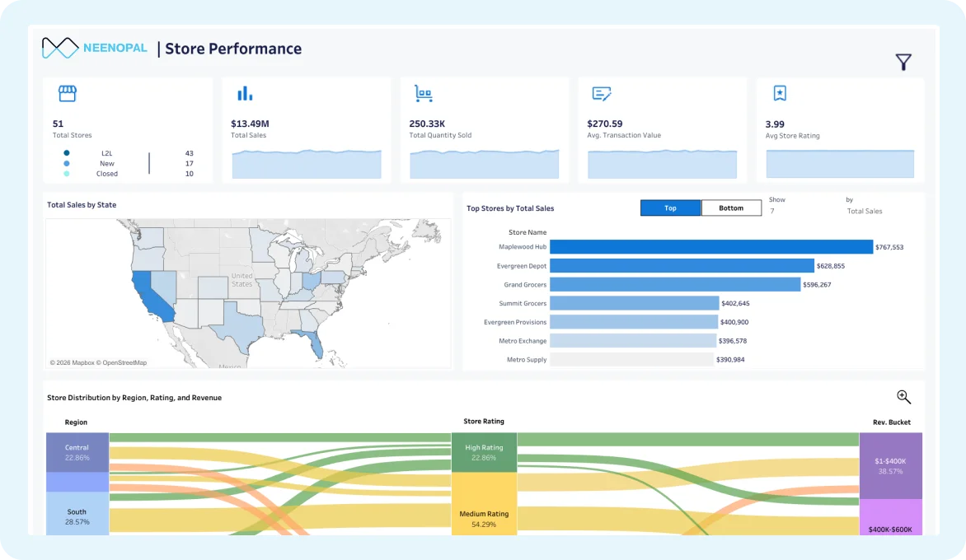Click the Metro Supply sales bar
This screenshot has width=966, height=560.
(x=632, y=359)
